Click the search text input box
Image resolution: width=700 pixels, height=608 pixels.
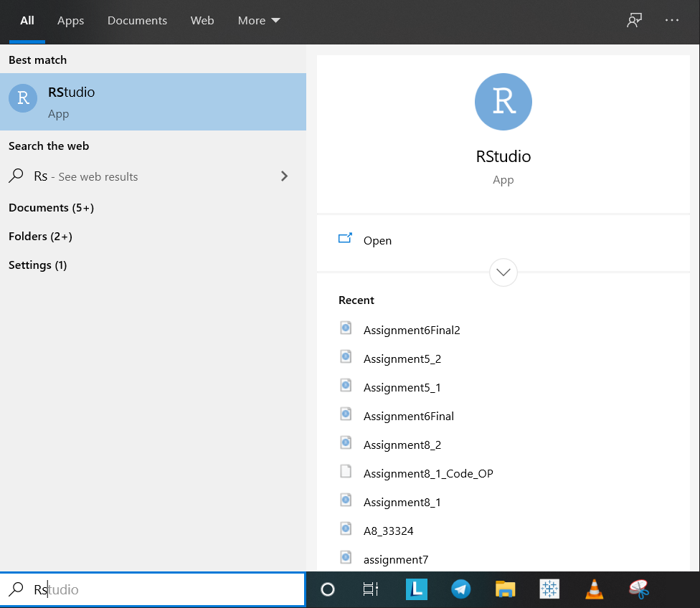tap(165, 590)
